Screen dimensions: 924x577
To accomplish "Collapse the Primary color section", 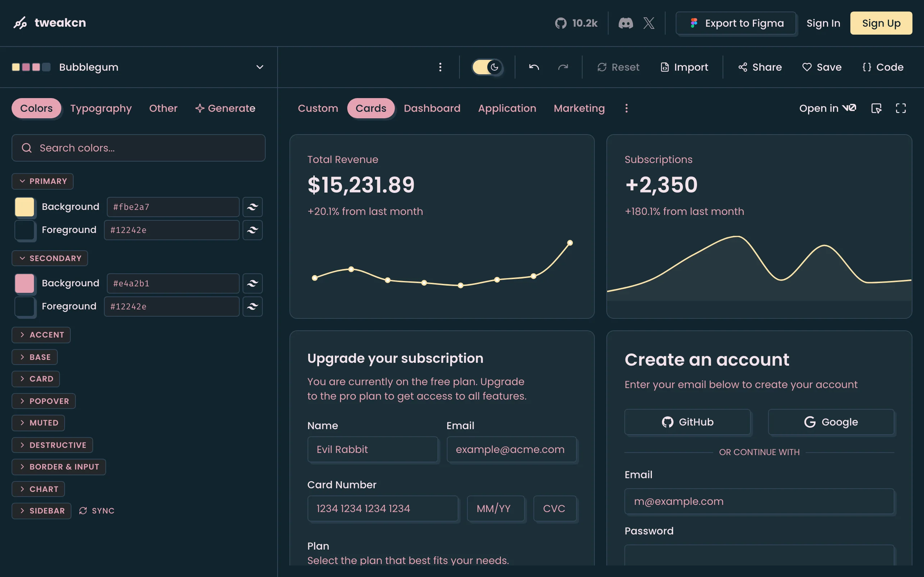I will coord(42,181).
